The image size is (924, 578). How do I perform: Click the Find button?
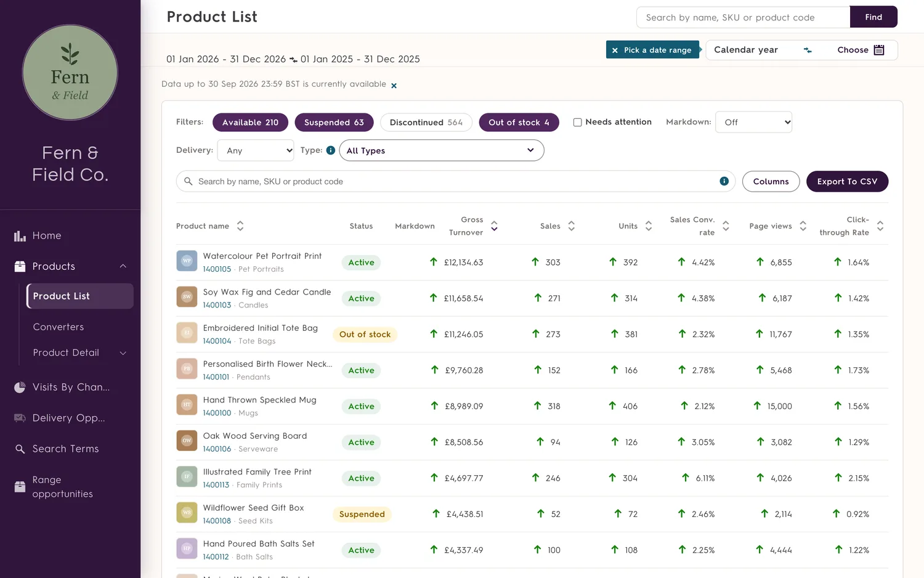coord(873,17)
